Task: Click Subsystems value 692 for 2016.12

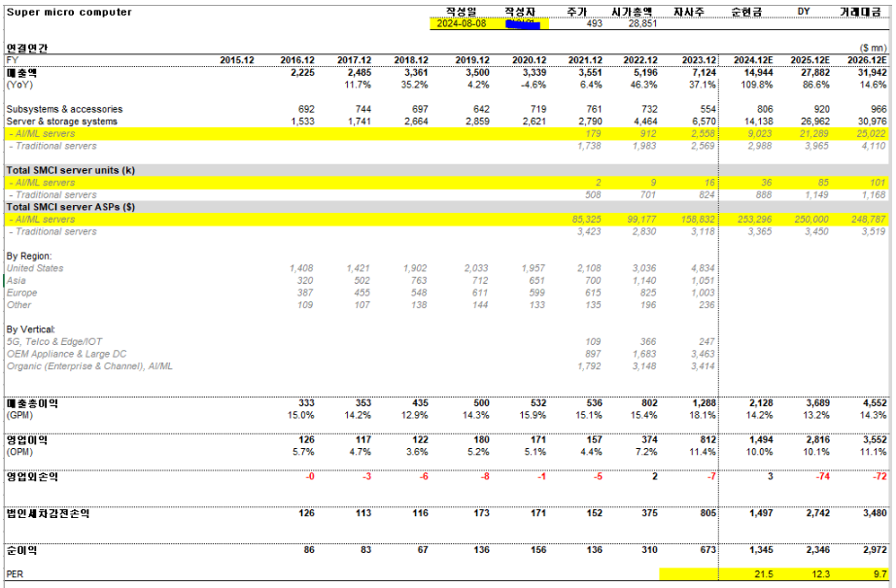Action: pos(306,109)
